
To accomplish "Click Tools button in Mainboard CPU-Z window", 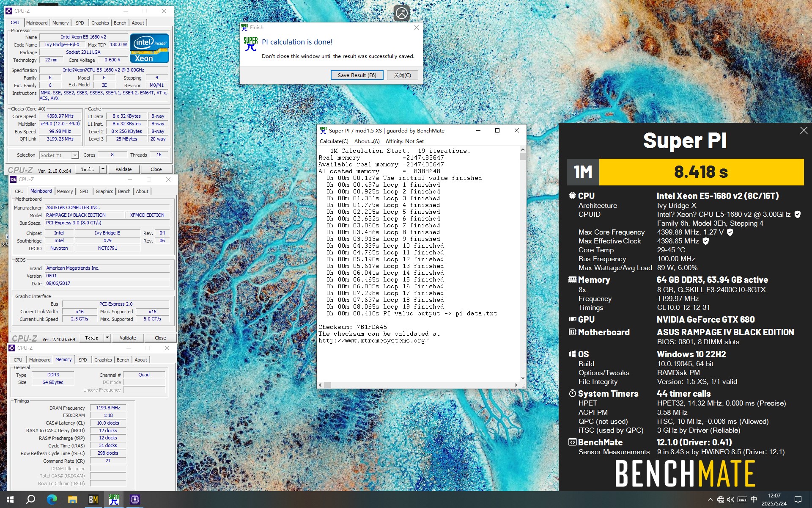I will click(x=92, y=338).
